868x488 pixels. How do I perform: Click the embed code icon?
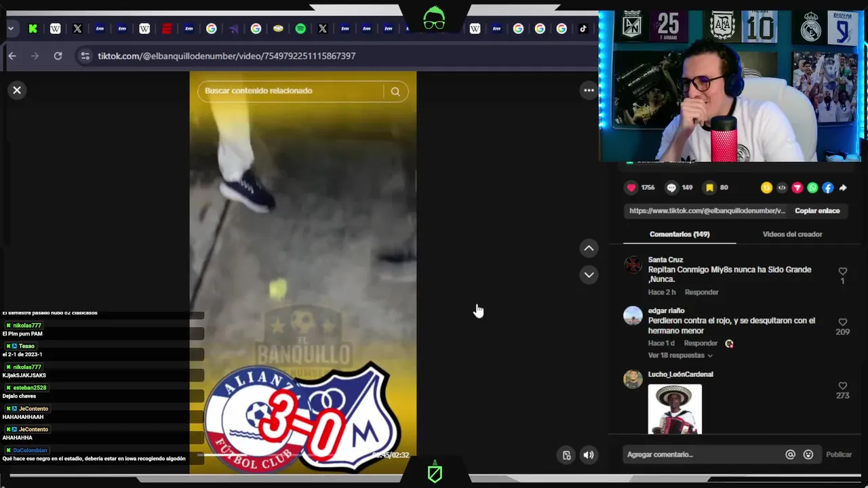point(782,188)
